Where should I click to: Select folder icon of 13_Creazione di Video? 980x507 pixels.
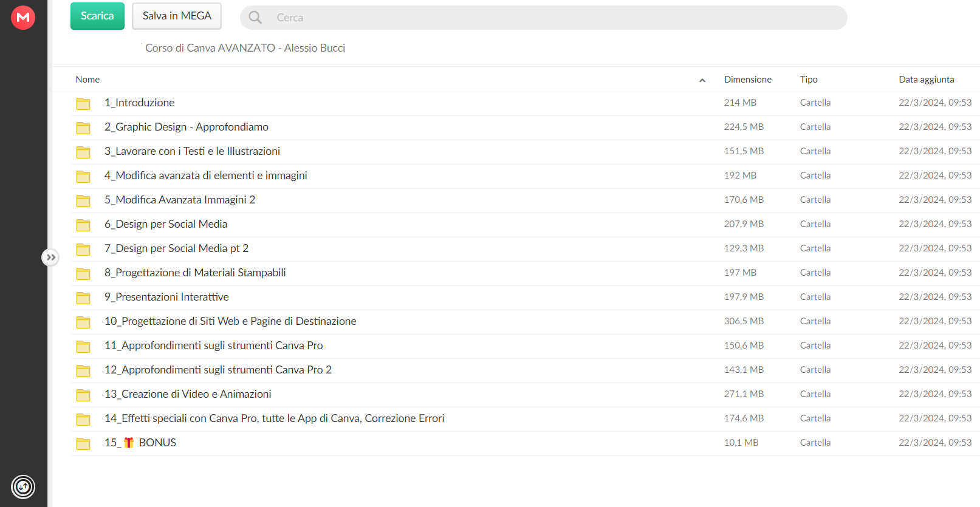click(83, 395)
